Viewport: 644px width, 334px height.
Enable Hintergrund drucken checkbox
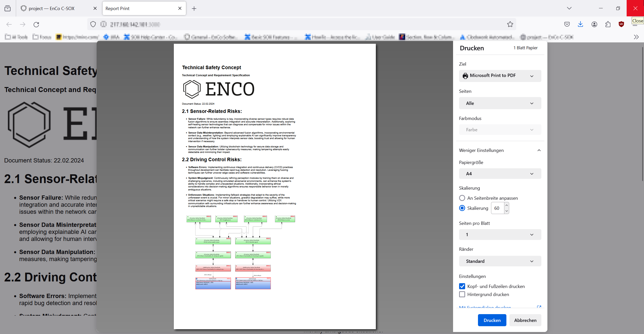point(462,294)
